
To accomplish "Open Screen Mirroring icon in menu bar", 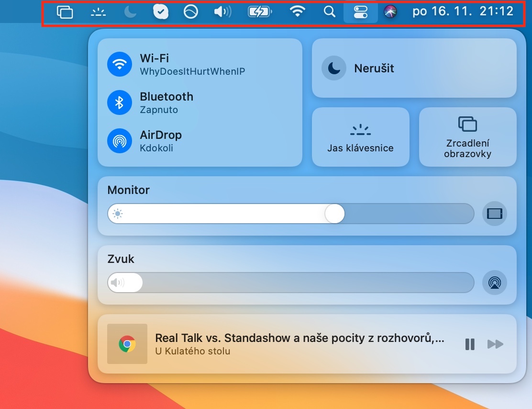I will 65,12.
